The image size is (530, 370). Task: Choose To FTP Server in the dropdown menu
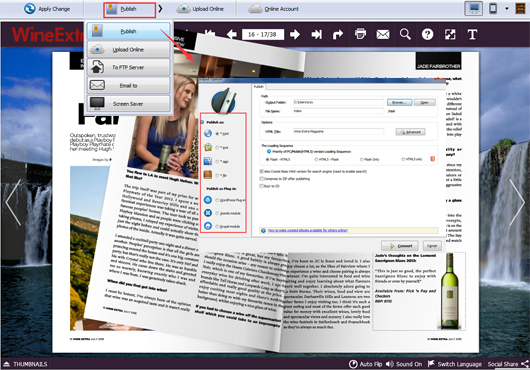[x=128, y=68]
